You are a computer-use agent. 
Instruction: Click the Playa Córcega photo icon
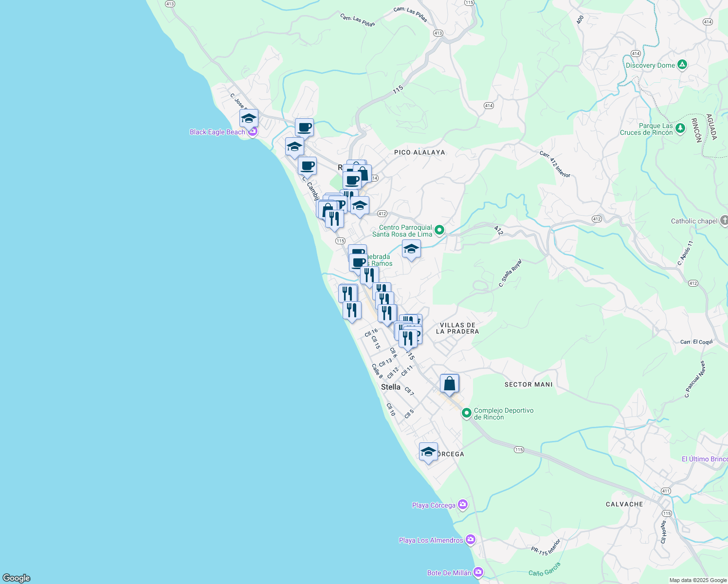(462, 505)
